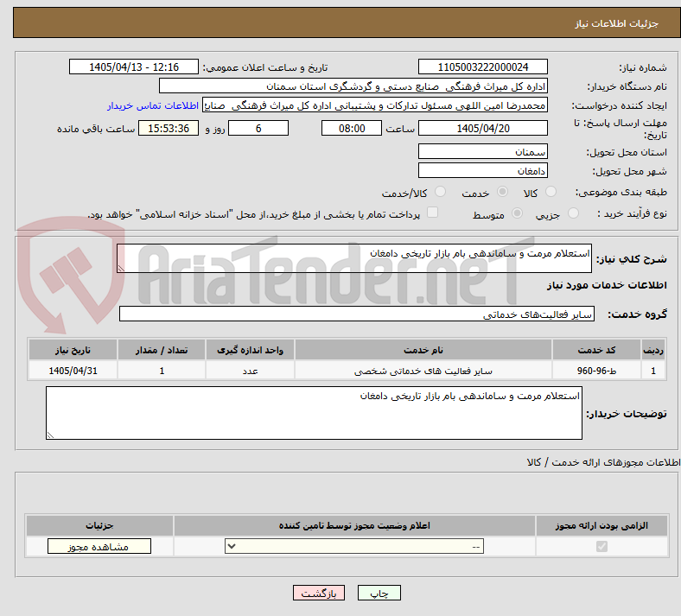Click the جزئیات اطلاعات نیاز page title
Viewport: 681px width, 616px height.
pyautogui.click(x=617, y=23)
